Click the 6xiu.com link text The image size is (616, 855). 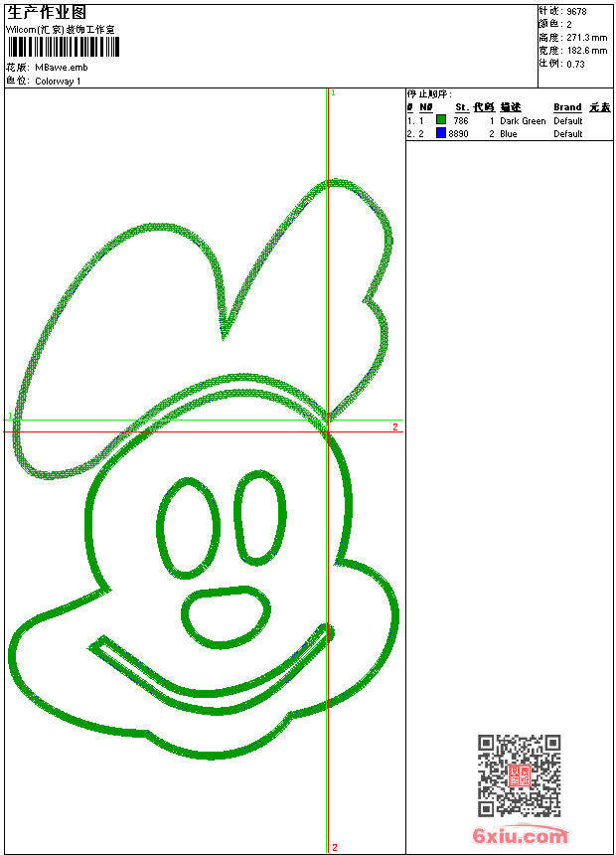pyautogui.click(x=520, y=835)
